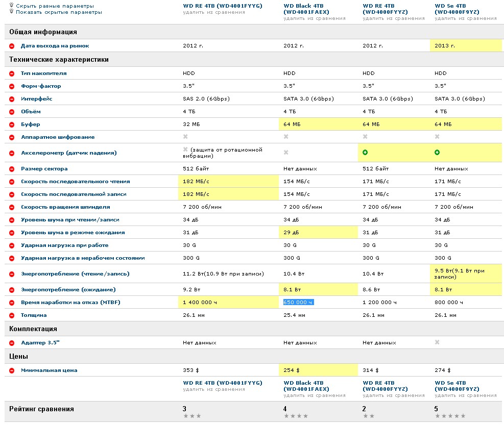Click red minus icon beside Дата выхода на рынок
Image resolution: width=504 pixels, height=425 pixels.
click(x=12, y=46)
